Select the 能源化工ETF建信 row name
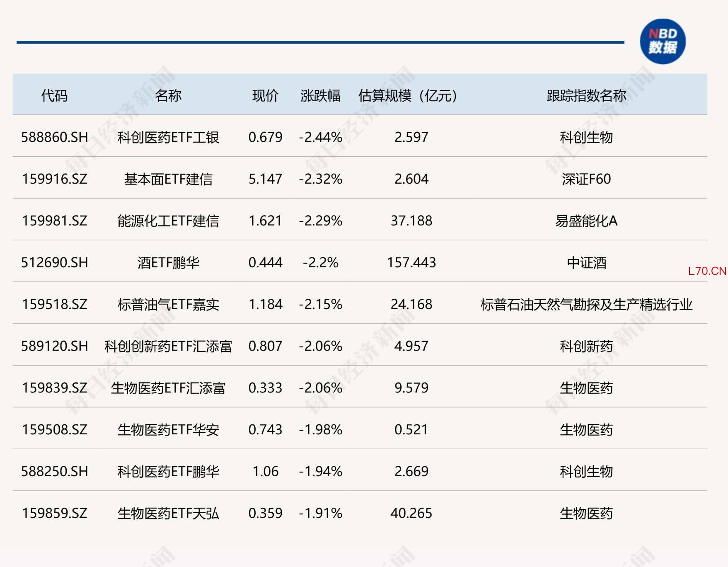 click(168, 221)
